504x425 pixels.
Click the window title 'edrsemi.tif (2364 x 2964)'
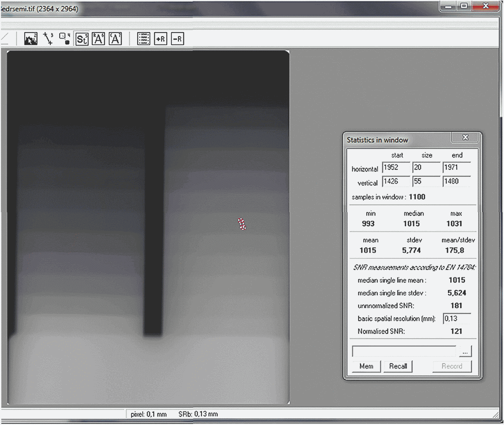(40, 9)
